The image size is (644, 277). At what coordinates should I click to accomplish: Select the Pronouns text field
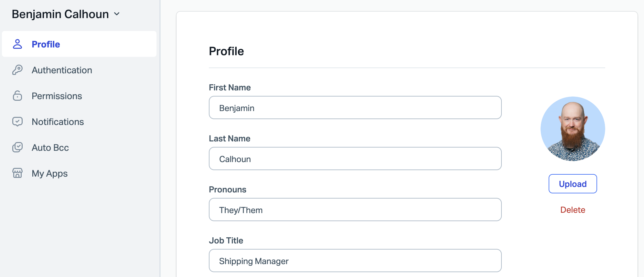[x=355, y=210]
